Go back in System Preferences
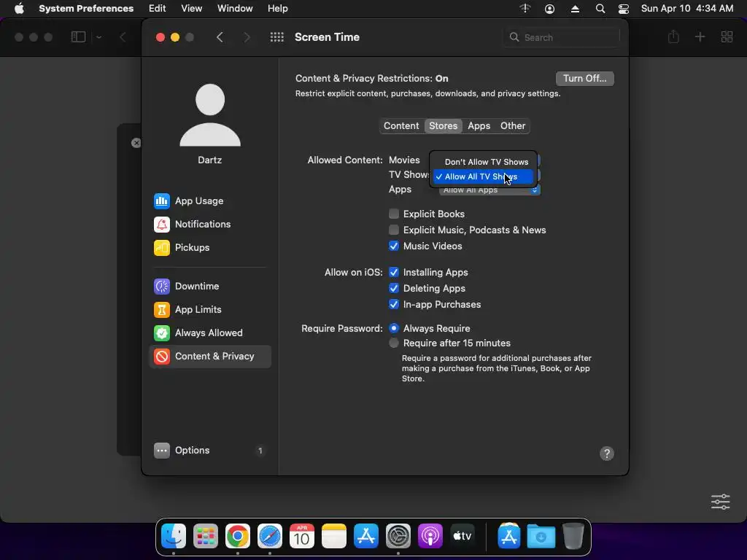747x560 pixels. pyautogui.click(x=220, y=37)
